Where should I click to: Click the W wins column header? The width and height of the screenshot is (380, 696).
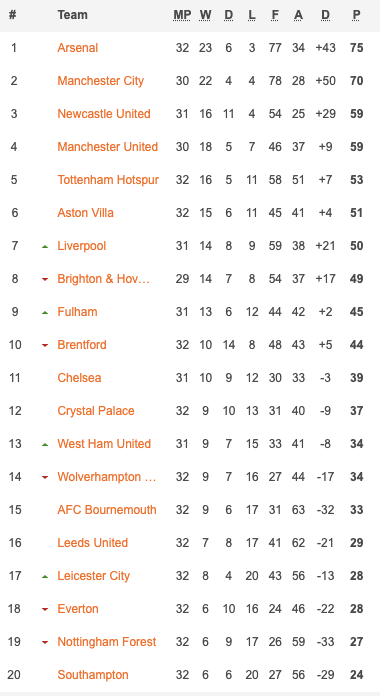click(x=205, y=15)
